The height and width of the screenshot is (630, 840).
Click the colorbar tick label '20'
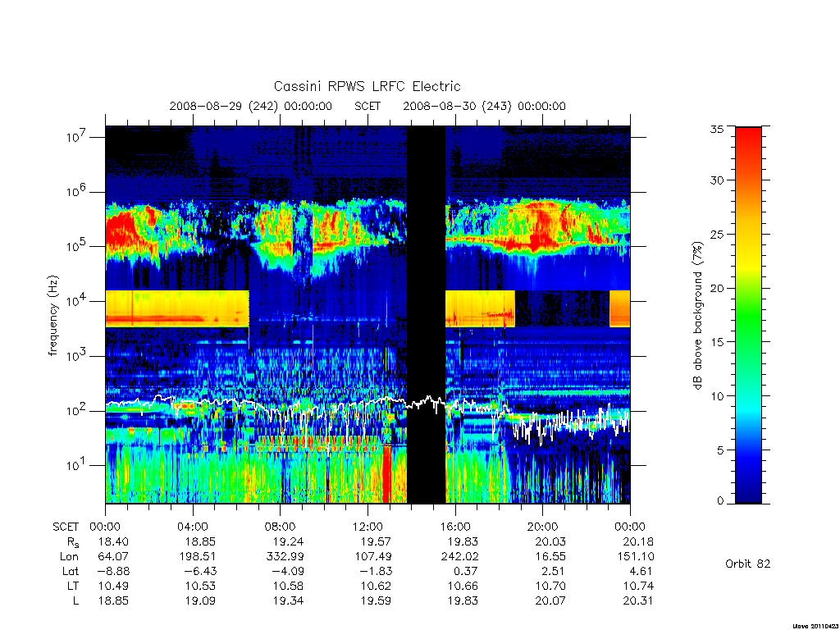tap(717, 288)
